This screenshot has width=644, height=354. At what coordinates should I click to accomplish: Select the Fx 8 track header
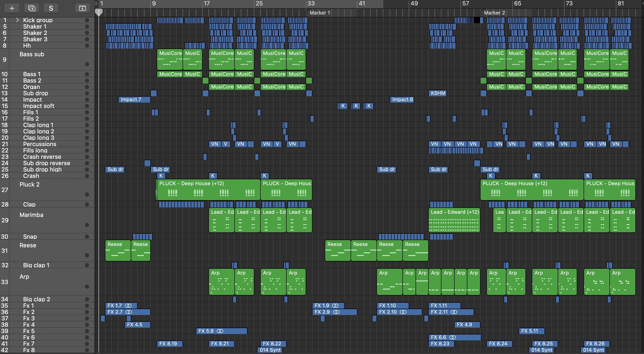point(47,350)
